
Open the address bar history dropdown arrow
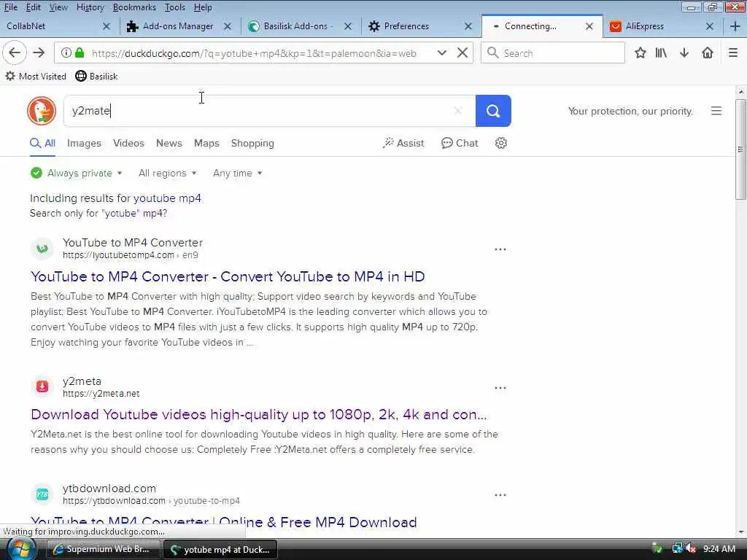(441, 52)
